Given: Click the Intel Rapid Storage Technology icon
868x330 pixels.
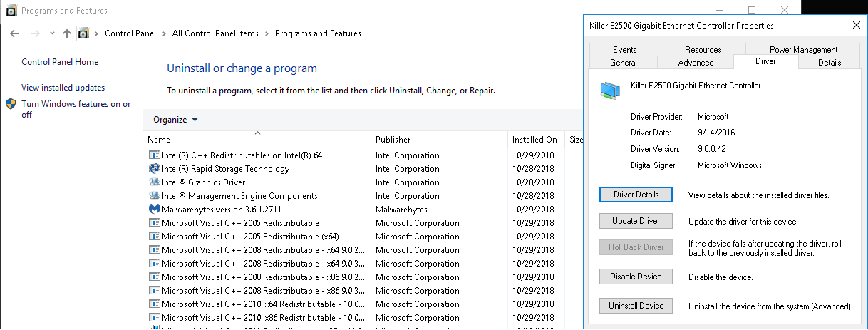Looking at the screenshot, I should click(x=154, y=169).
